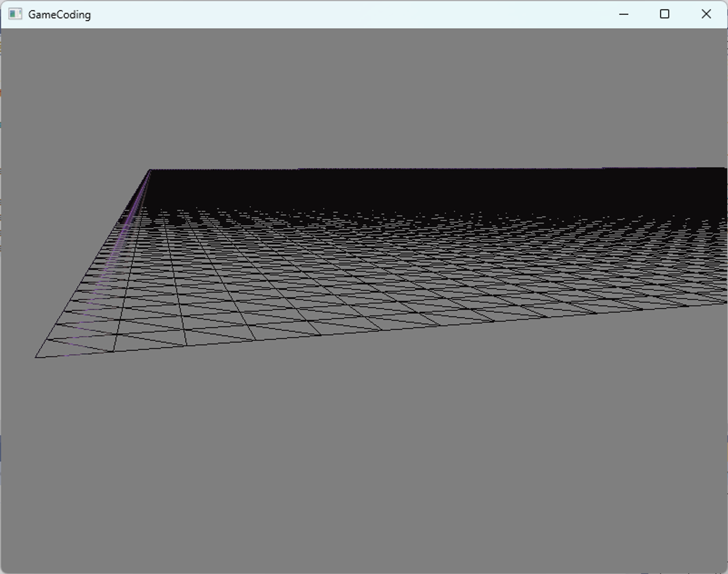Click the GameCoding app icon in title bar
This screenshot has width=728, height=574.
(15, 14)
